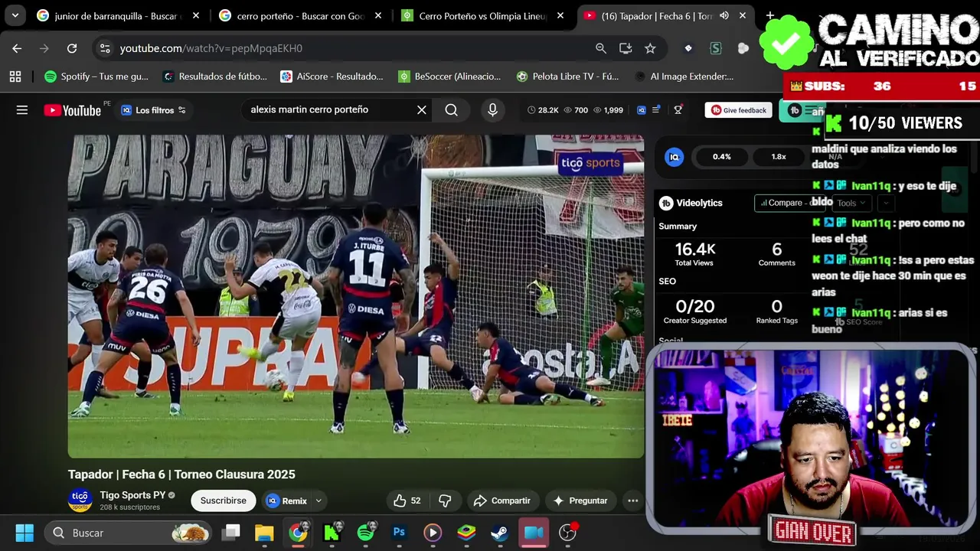Image resolution: width=980 pixels, height=551 pixels.
Task: Click the Preguntar button
Action: click(580, 500)
